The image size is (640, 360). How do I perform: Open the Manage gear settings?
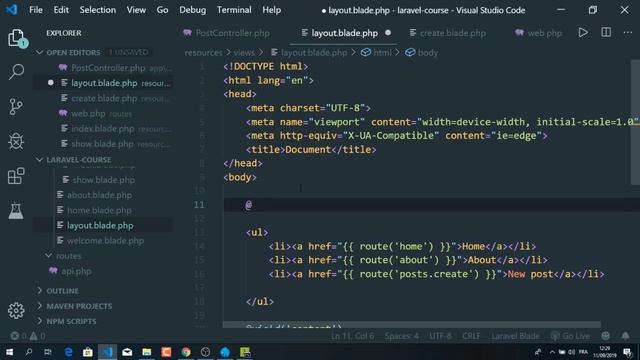(16, 311)
